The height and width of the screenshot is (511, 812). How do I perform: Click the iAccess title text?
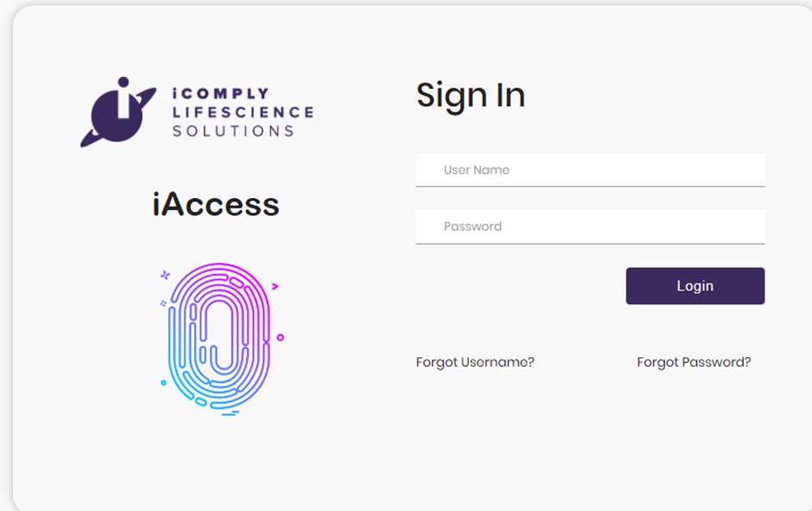[x=216, y=205]
